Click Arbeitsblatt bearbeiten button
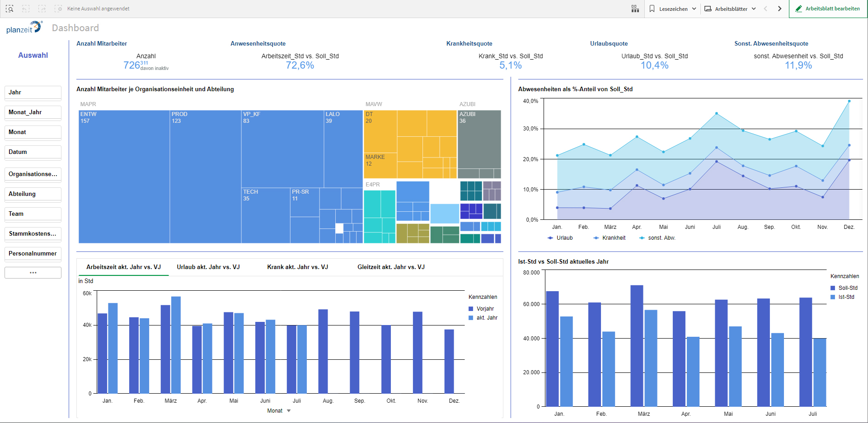Image resolution: width=868 pixels, height=423 pixels. click(x=828, y=9)
